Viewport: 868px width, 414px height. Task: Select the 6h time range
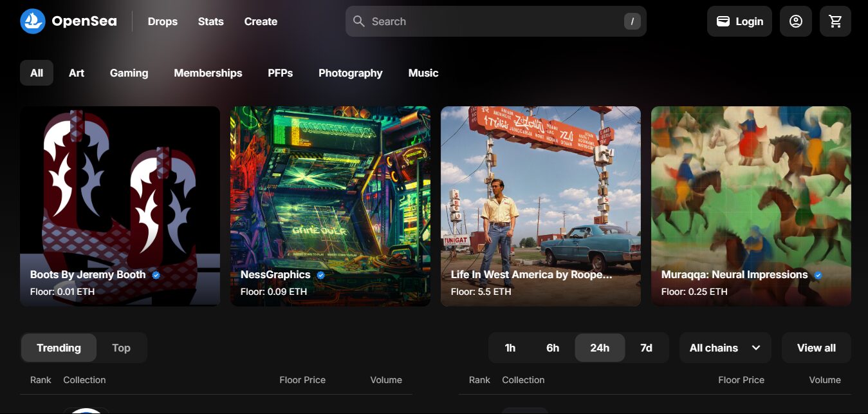553,348
